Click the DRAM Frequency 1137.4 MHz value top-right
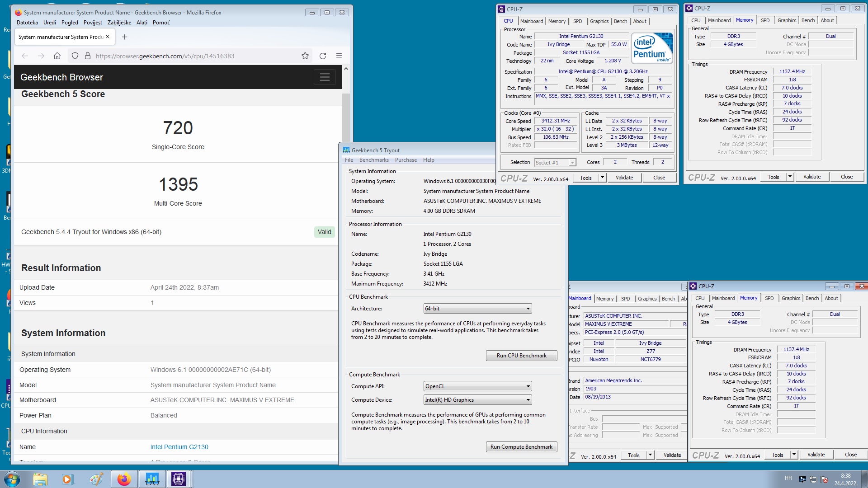 point(792,71)
